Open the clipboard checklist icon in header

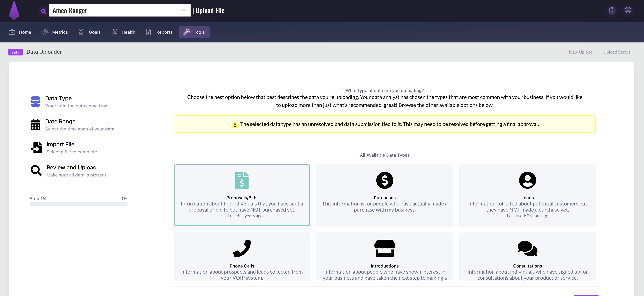(612, 10)
